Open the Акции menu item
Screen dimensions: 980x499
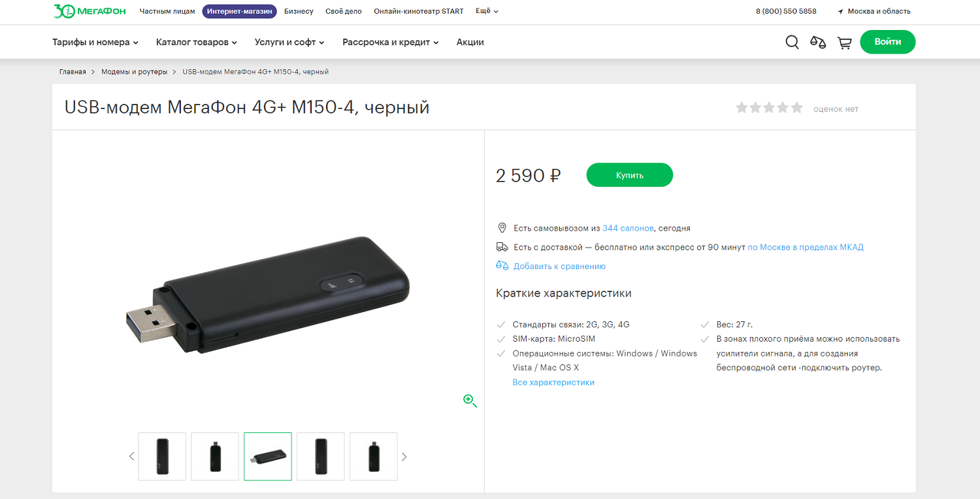pyautogui.click(x=470, y=42)
